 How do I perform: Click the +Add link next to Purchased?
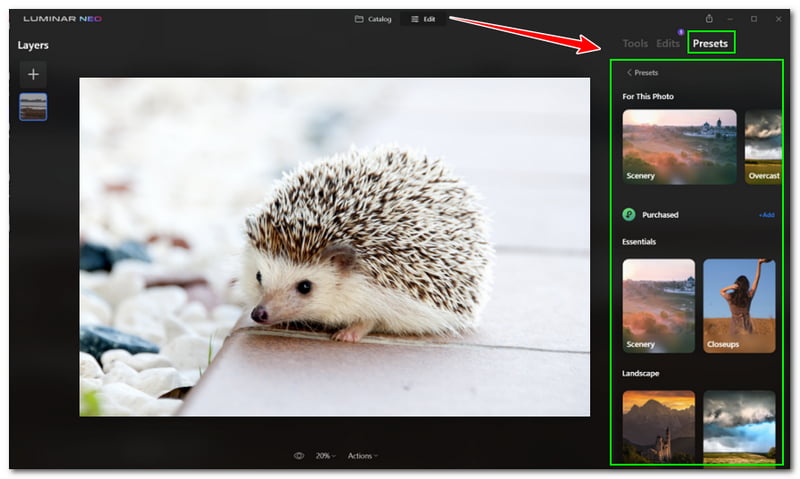[766, 215]
